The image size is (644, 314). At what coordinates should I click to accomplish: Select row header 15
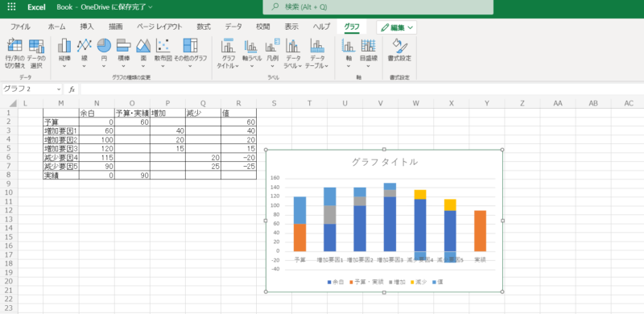pos(10,237)
